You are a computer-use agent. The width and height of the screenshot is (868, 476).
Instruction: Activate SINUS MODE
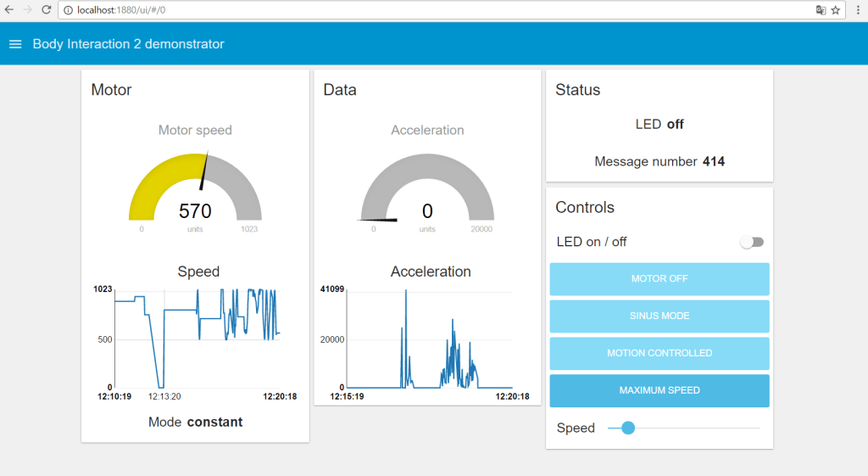(659, 316)
